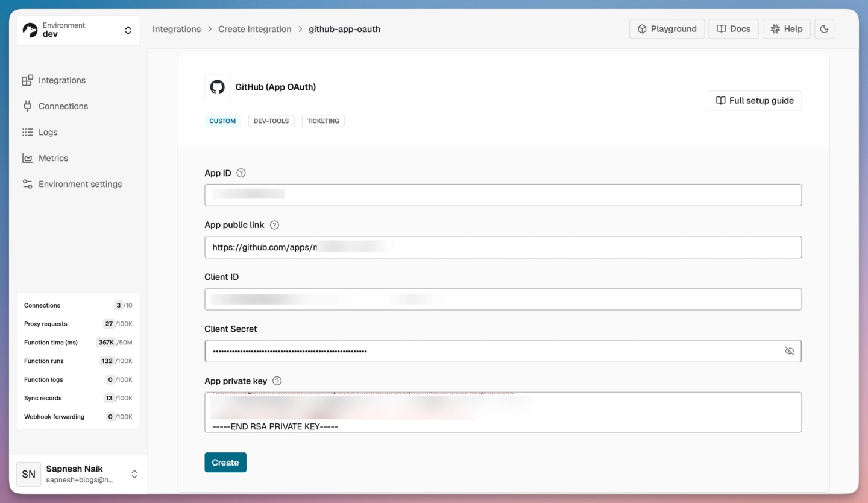Viewport: 868px width, 503px height.
Task: Click the TICKETING tag
Action: tap(323, 121)
